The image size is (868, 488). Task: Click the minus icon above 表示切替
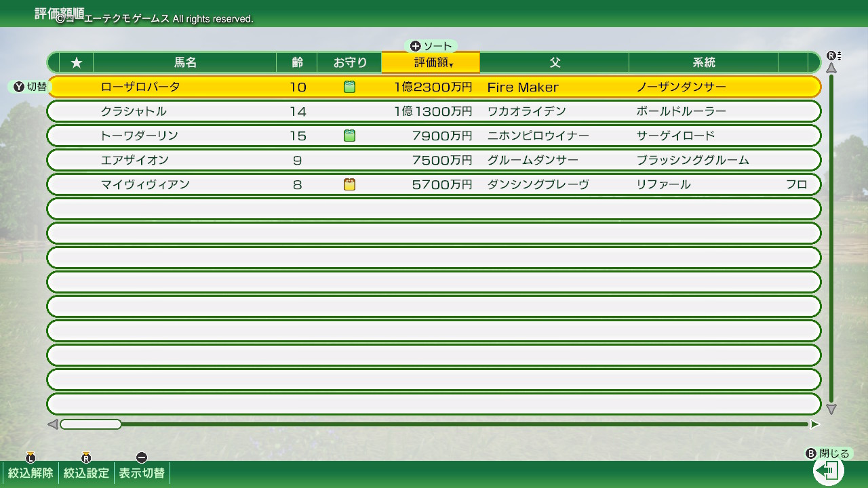click(x=141, y=457)
